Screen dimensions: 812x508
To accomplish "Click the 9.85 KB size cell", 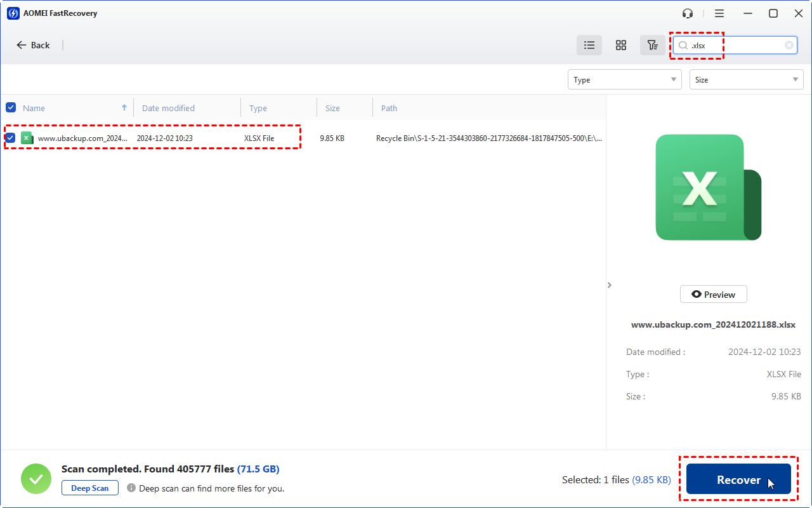I will point(332,138).
